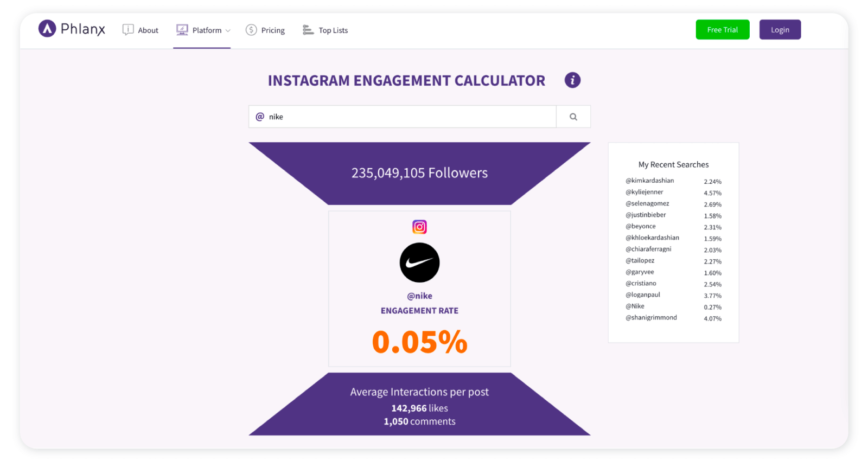Image resolution: width=868 pixels, height=461 pixels.
Task: Click the Instagram icon above the Nike logo
Action: (x=419, y=227)
